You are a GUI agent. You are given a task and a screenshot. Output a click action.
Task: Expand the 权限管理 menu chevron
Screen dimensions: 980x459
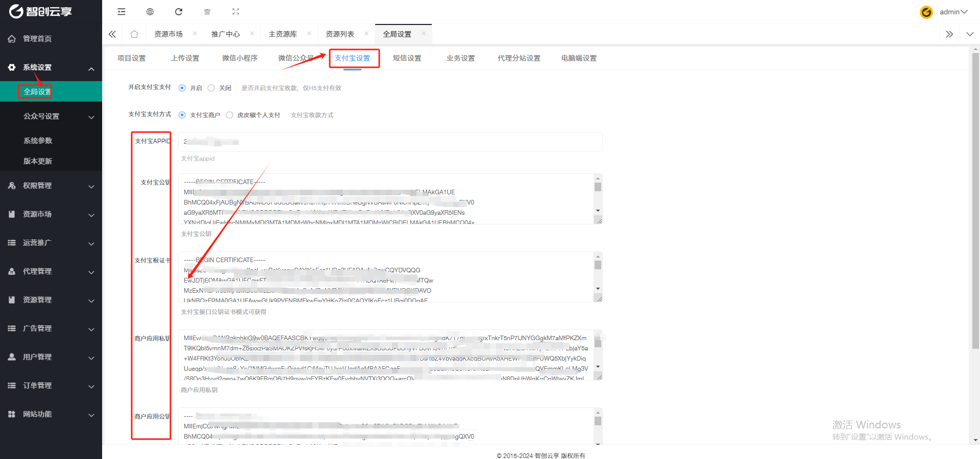pos(91,187)
